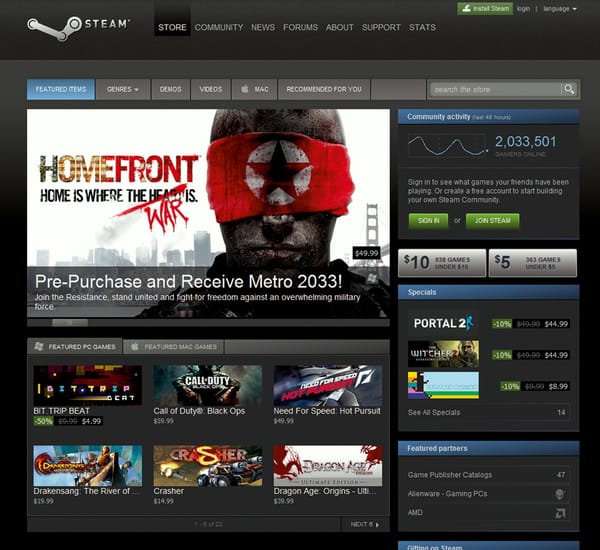
Task: Click the BIT.TRIP BEAT -50% discount badge
Action: coord(43,421)
